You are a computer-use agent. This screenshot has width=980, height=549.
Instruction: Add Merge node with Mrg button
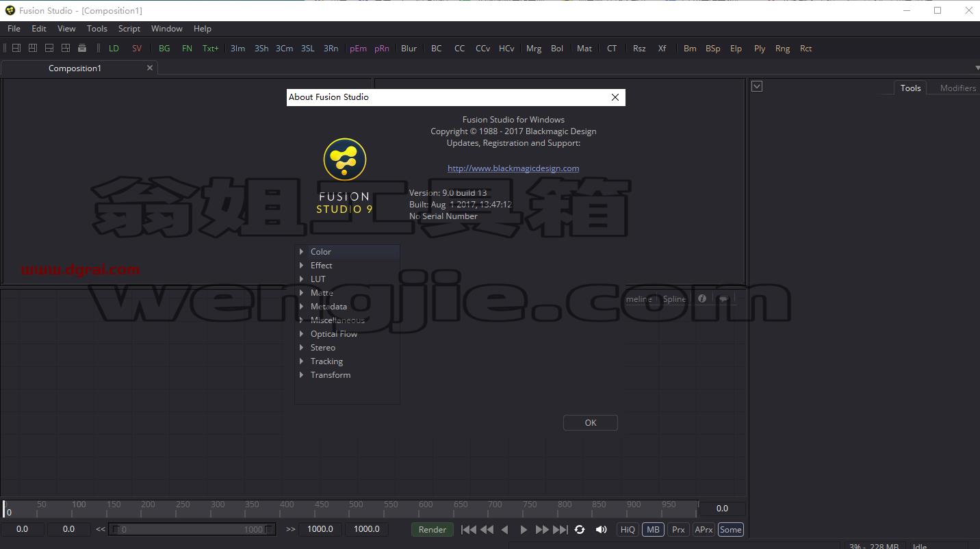click(534, 49)
